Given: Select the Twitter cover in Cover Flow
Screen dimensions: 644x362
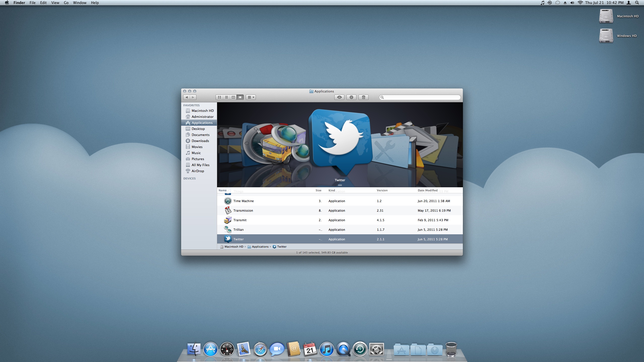Looking at the screenshot, I should (x=340, y=142).
